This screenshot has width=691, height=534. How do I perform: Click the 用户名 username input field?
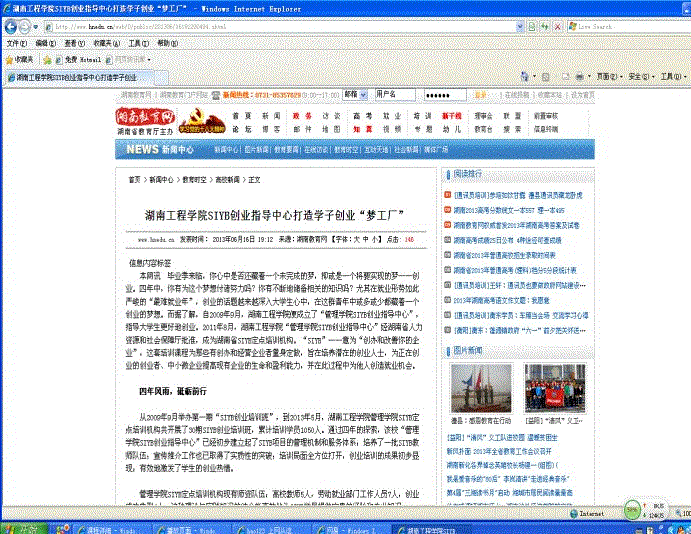click(x=397, y=94)
